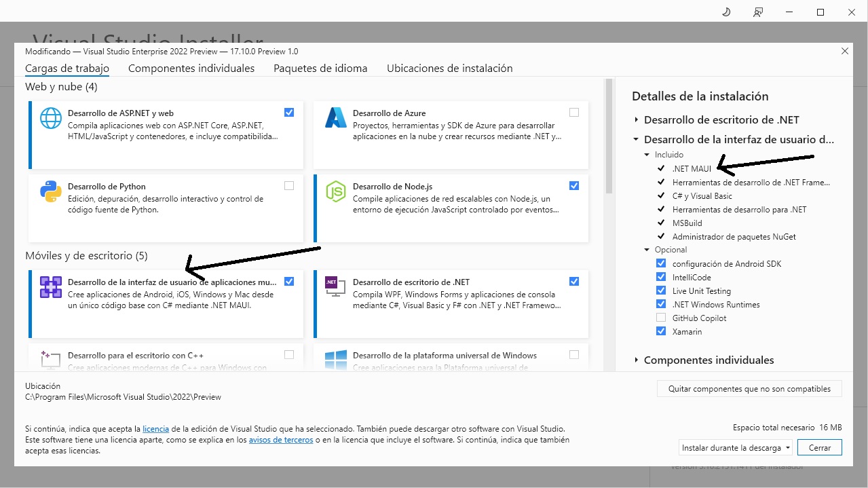
Task: Select the C# y Visual Basic item
Action: [x=702, y=196]
